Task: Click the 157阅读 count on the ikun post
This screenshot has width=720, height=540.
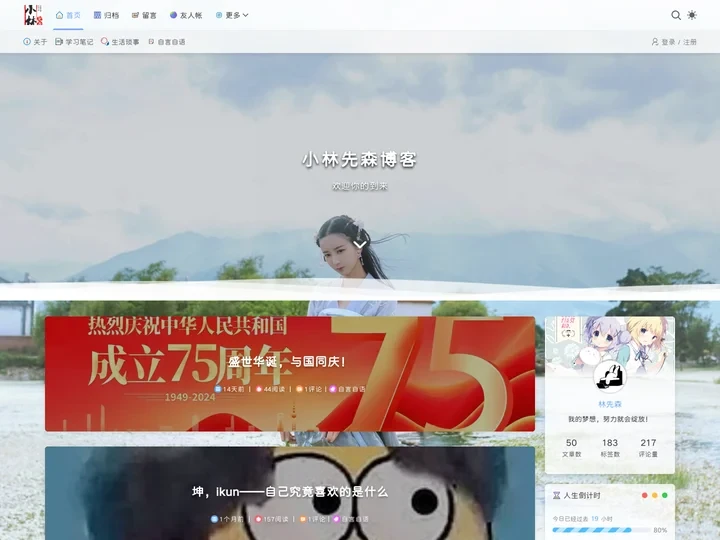Action: [x=272, y=519]
